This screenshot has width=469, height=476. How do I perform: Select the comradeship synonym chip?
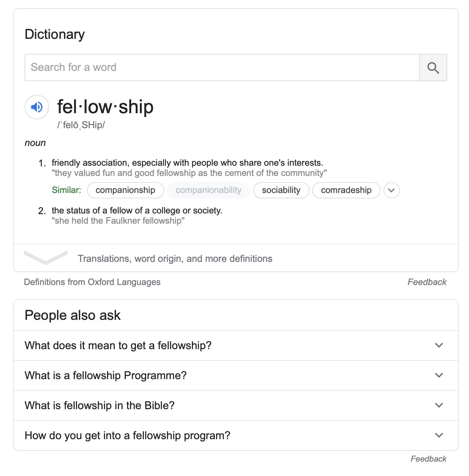point(346,190)
